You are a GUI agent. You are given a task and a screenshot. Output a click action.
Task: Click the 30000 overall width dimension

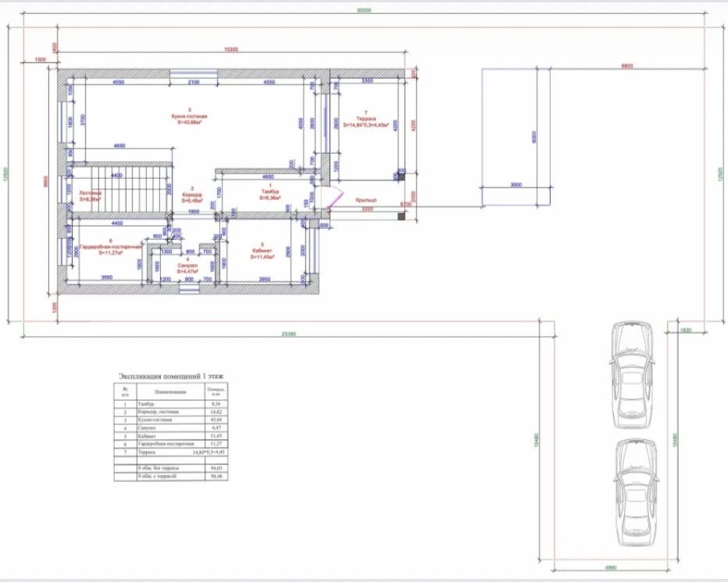point(363,9)
